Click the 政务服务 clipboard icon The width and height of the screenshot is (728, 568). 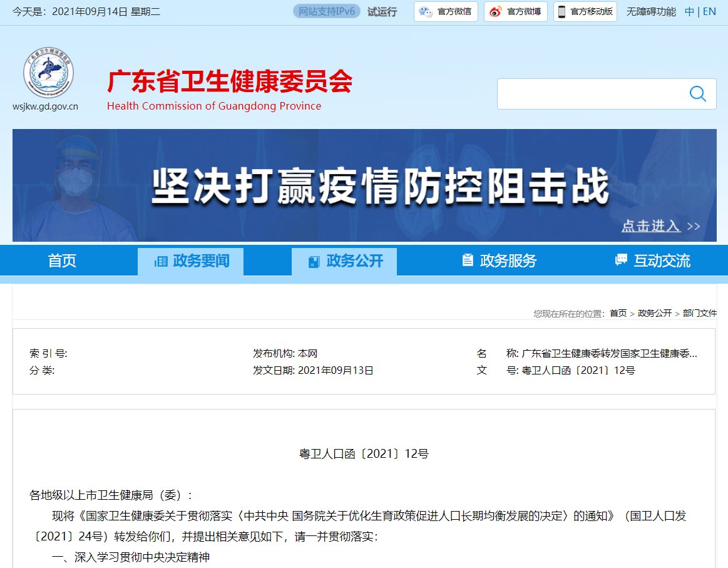[467, 261]
